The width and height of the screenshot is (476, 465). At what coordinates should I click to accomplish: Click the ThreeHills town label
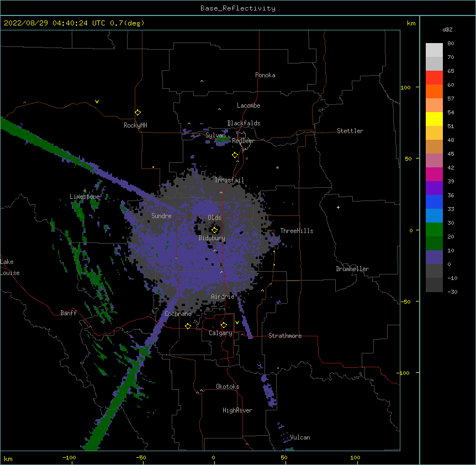(297, 231)
